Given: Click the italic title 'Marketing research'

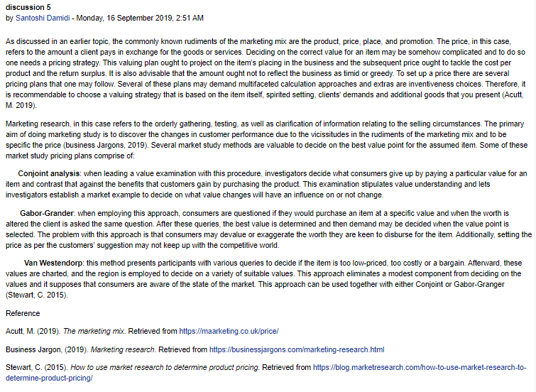Looking at the screenshot, I should click(123, 349).
